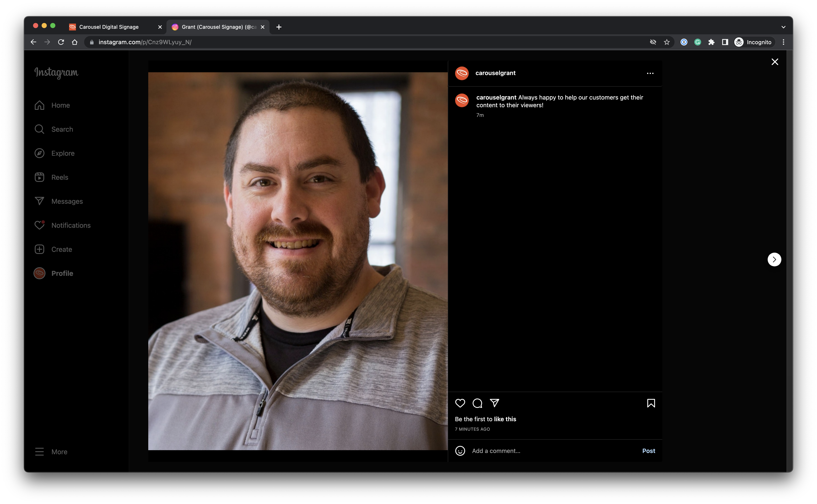Click the address bar URL
Screen dimensions: 817x504
(145, 42)
